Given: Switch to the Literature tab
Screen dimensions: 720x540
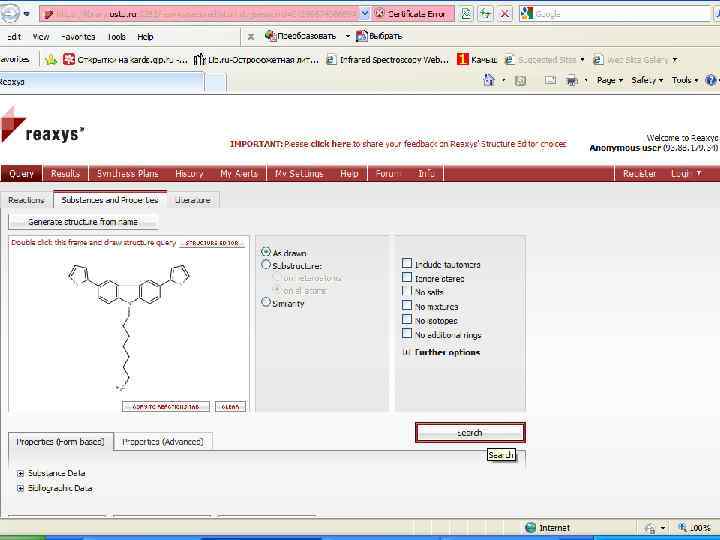Looking at the screenshot, I should pos(193,200).
